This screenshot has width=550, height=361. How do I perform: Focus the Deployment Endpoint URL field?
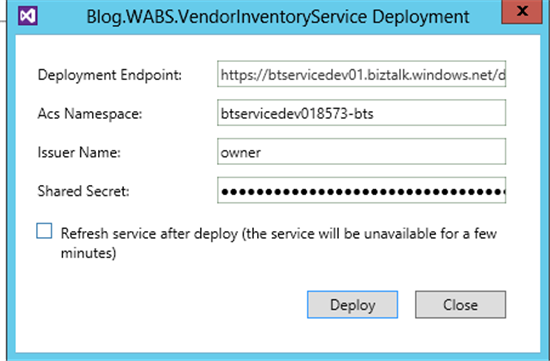tap(361, 74)
